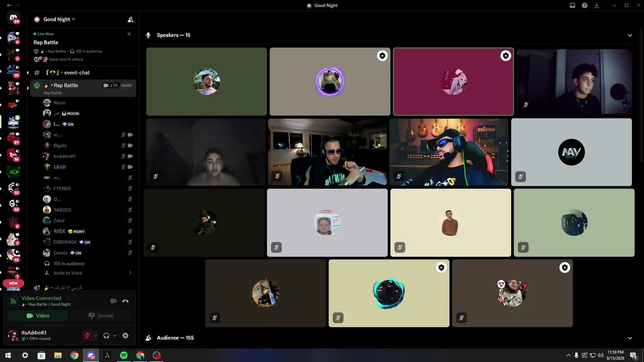Viewport: 644px width, 362px height.
Task: Open the Windows notification center icon
Action: [x=633, y=355]
